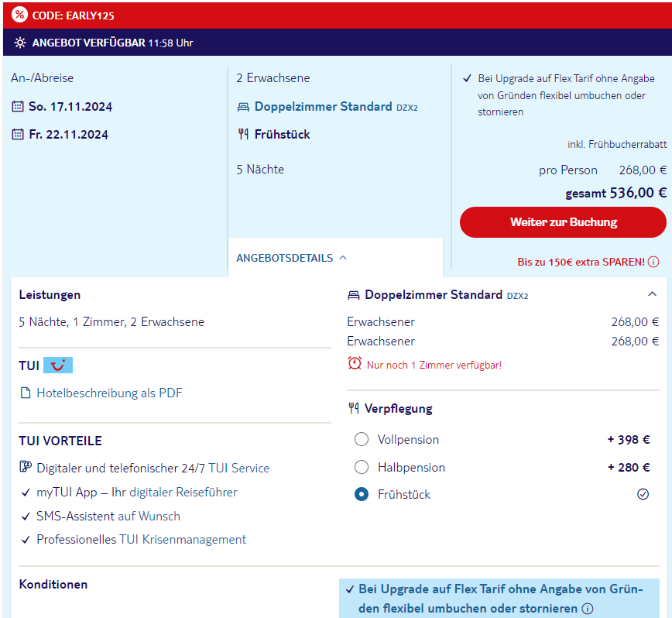This screenshot has height=618, width=672.
Task: Collapse Doppelzimmer Standard price breakdown chevron
Action: coord(652,294)
